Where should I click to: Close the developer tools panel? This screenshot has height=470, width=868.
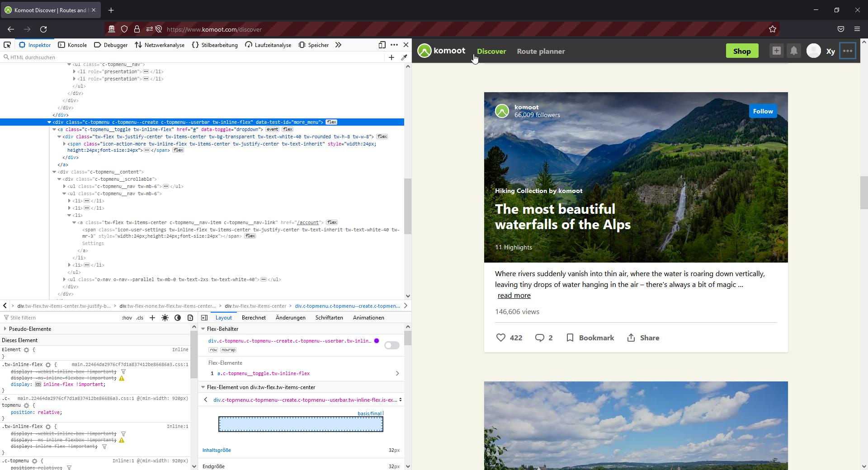[406, 45]
